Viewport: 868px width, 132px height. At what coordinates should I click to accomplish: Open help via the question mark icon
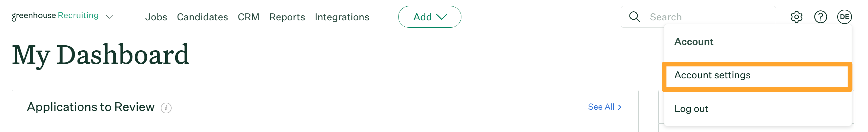(820, 17)
